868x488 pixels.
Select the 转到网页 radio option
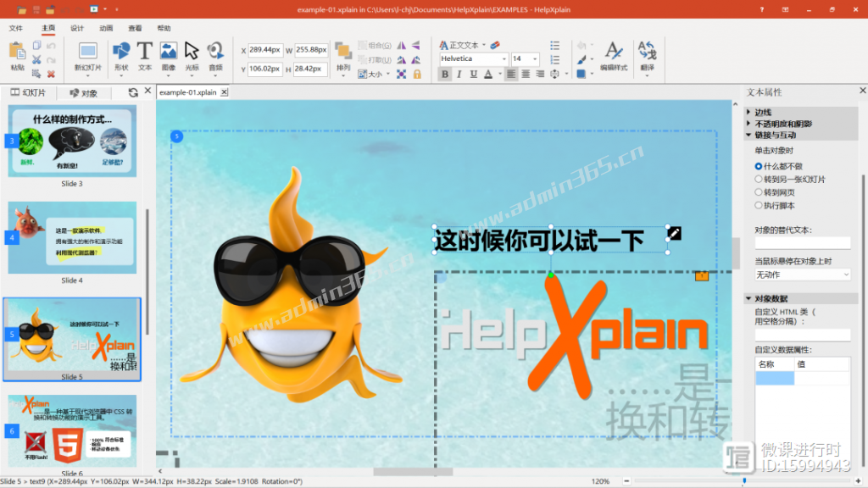pyautogui.click(x=759, y=192)
